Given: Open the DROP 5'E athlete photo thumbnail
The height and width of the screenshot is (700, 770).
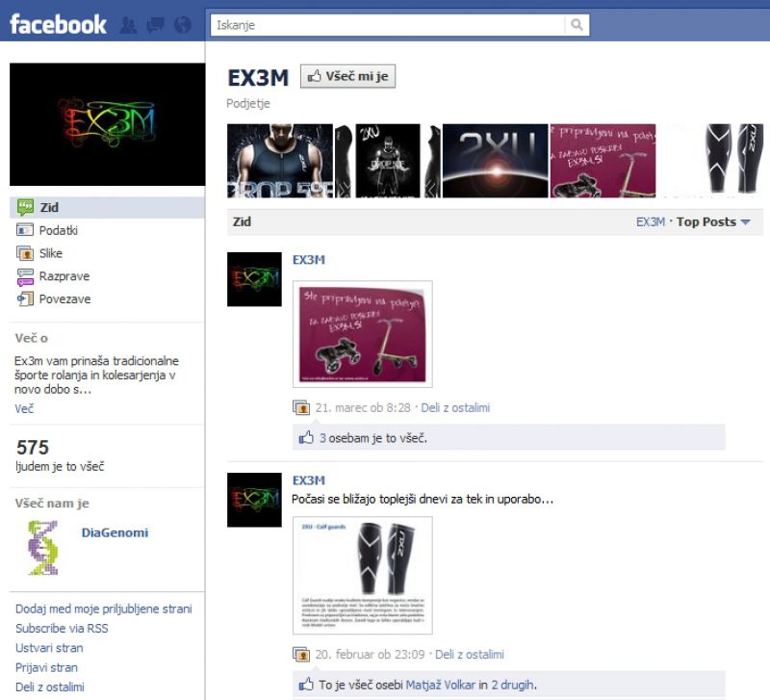Looking at the screenshot, I should coord(280,161).
